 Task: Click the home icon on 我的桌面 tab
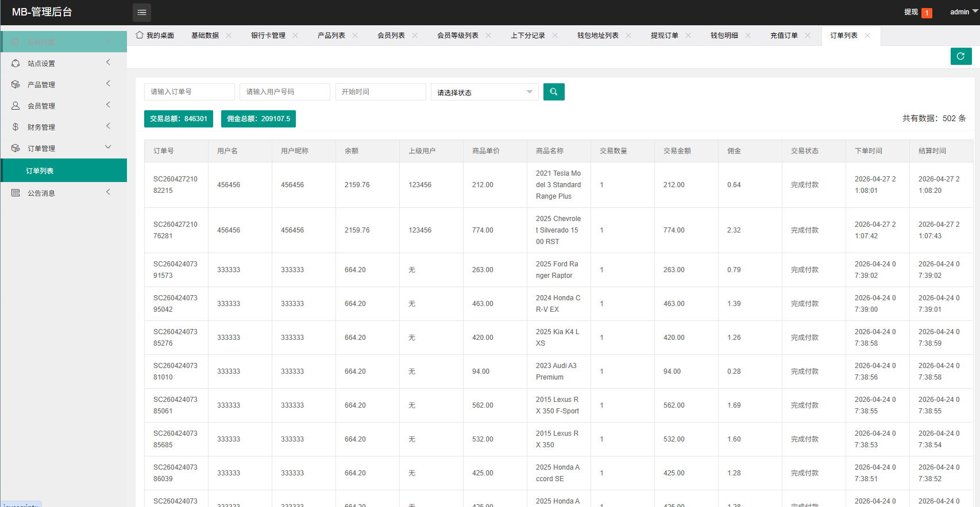(x=140, y=35)
